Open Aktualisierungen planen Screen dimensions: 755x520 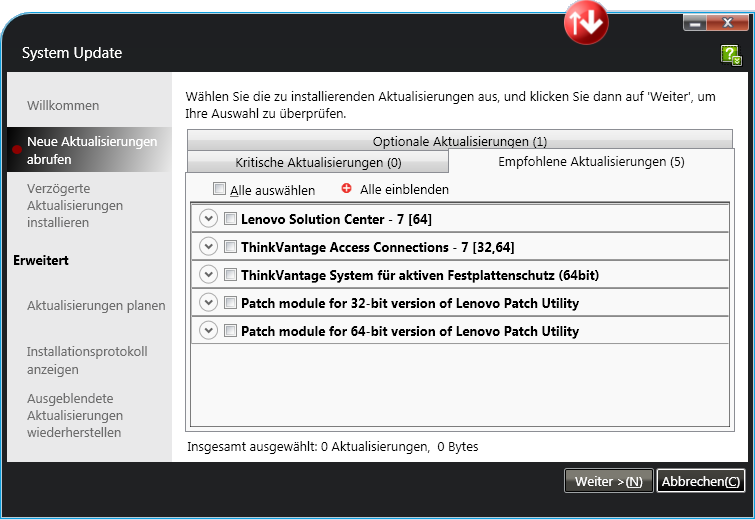pyautogui.click(x=96, y=306)
